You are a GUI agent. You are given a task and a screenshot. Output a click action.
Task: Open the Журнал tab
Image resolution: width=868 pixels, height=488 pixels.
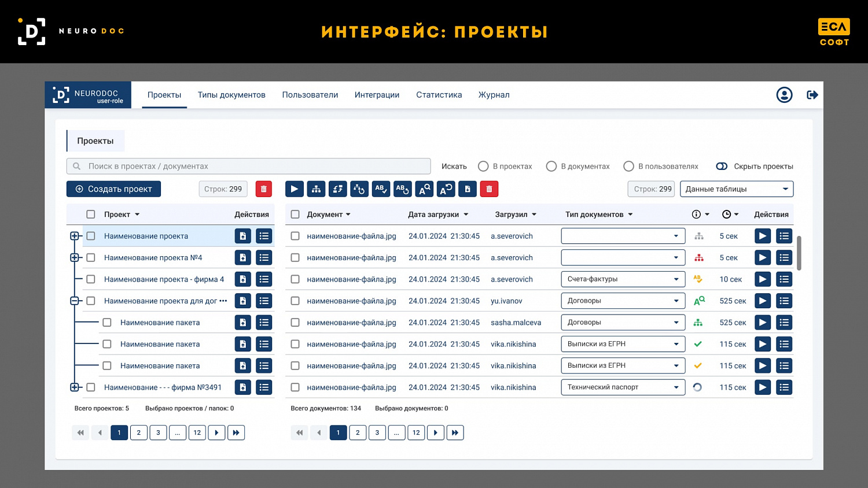pyautogui.click(x=494, y=95)
